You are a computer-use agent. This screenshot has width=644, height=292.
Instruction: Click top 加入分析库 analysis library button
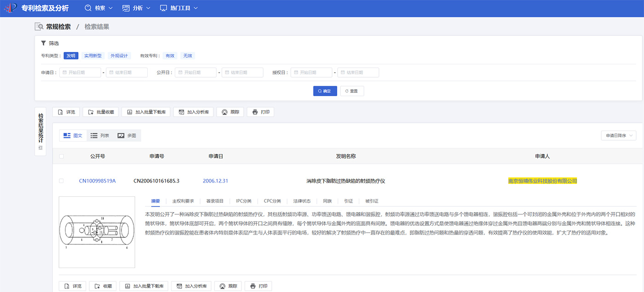click(x=193, y=112)
